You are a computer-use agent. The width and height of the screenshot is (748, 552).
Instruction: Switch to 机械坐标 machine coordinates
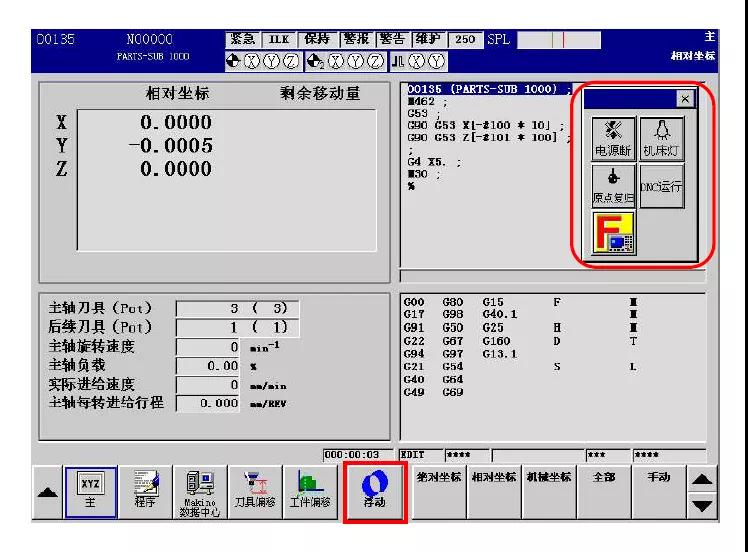coord(549,491)
